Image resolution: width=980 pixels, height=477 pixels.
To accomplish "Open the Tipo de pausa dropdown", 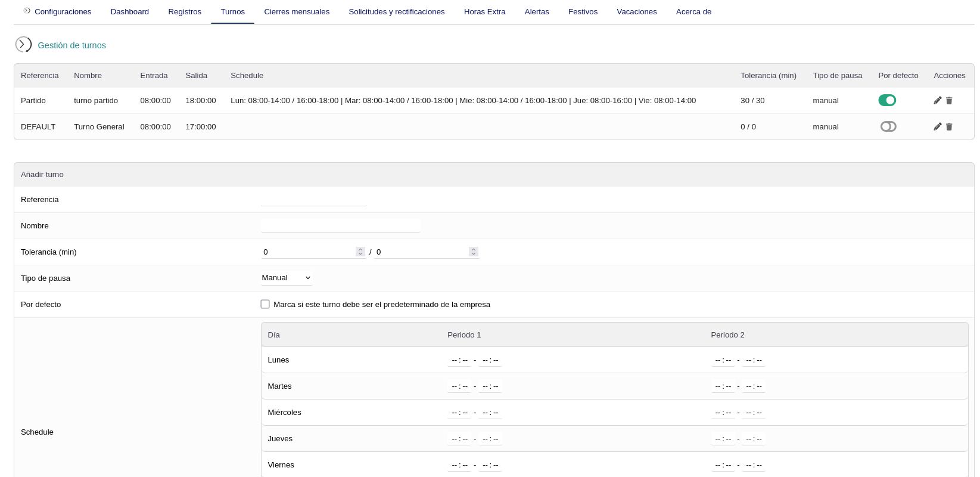I will pos(287,278).
